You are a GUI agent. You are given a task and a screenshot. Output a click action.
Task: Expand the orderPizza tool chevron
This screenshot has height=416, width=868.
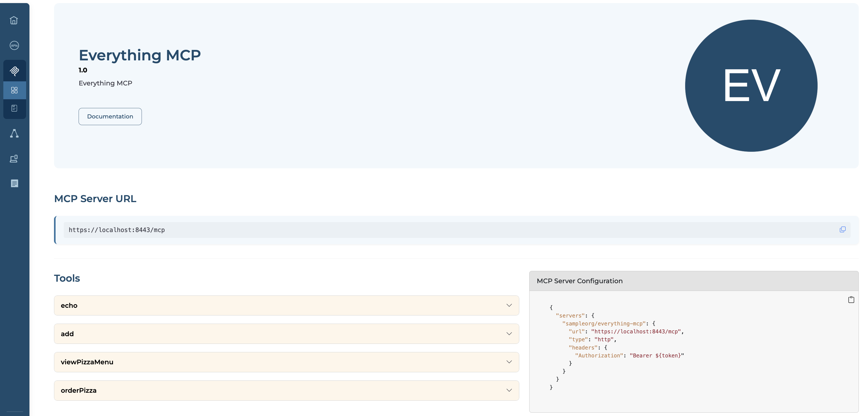coord(509,390)
